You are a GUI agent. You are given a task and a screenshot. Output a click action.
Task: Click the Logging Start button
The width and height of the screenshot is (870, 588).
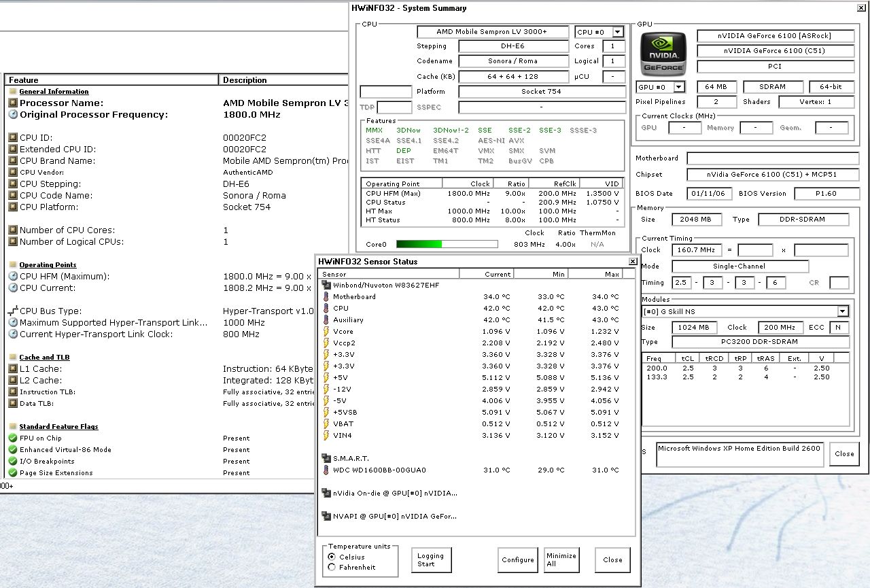click(431, 560)
